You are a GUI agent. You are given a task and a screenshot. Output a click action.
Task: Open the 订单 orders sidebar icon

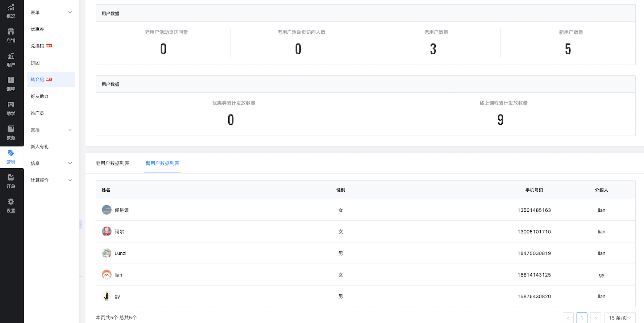tap(11, 181)
